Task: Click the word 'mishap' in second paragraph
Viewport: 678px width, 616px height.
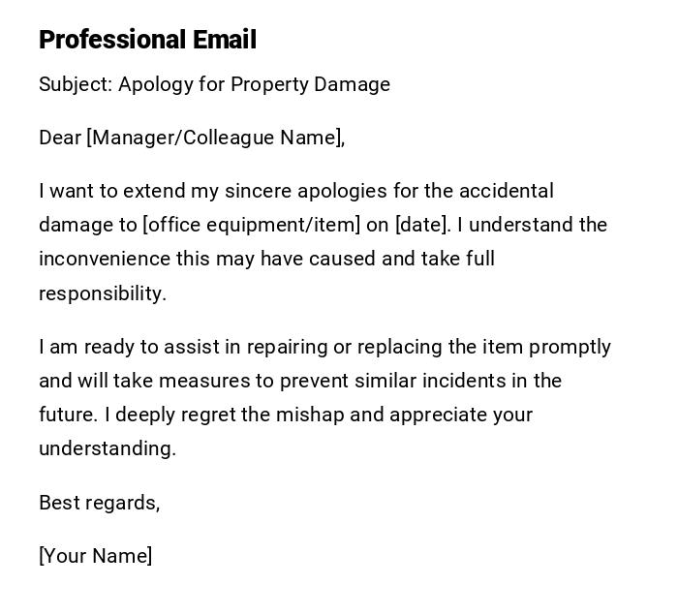Action: pyautogui.click(x=310, y=415)
